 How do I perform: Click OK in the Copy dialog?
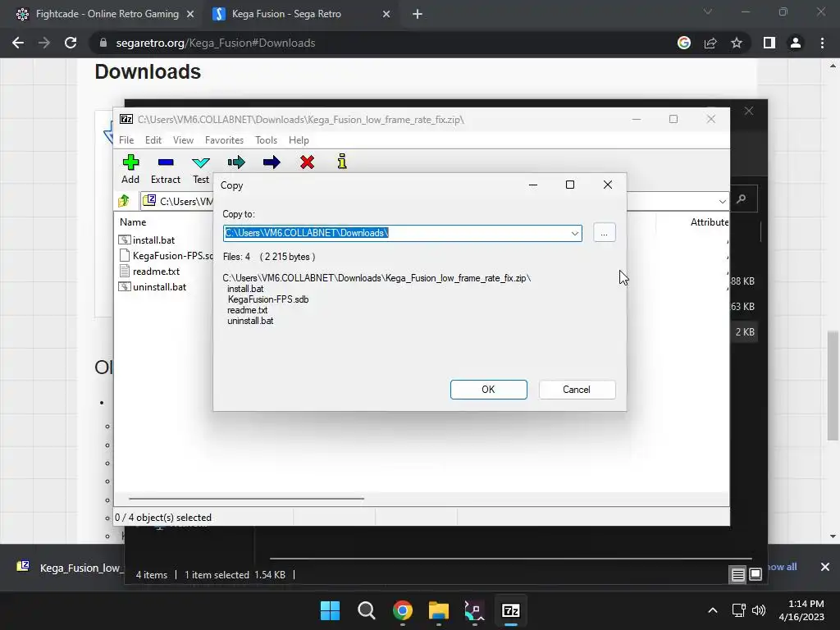pos(489,390)
